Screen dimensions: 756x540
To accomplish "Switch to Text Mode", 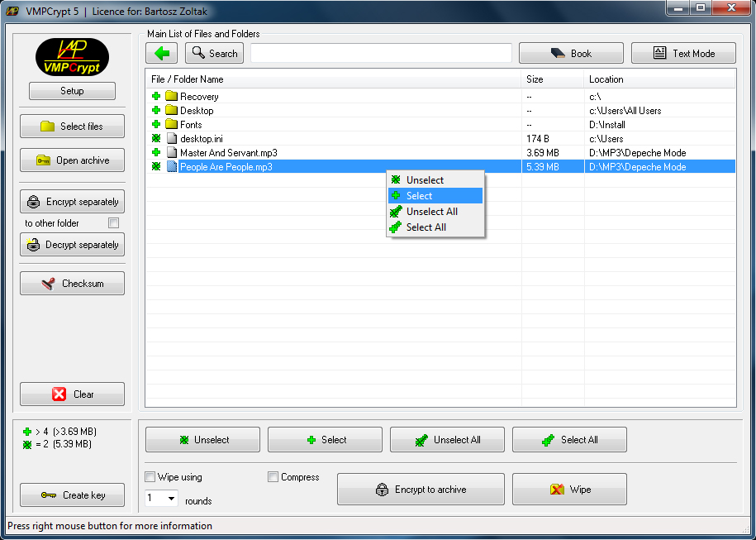I will coord(683,53).
